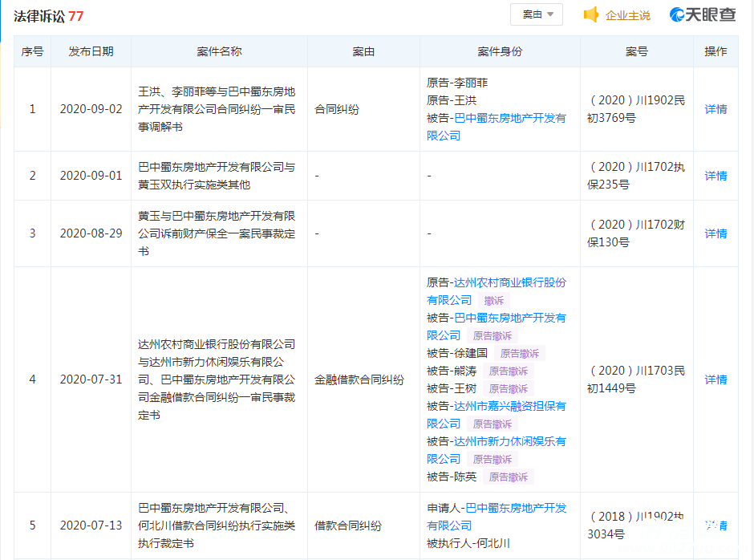The height and width of the screenshot is (560, 754).
Task: Click the 案号 column header
Action: click(637, 51)
